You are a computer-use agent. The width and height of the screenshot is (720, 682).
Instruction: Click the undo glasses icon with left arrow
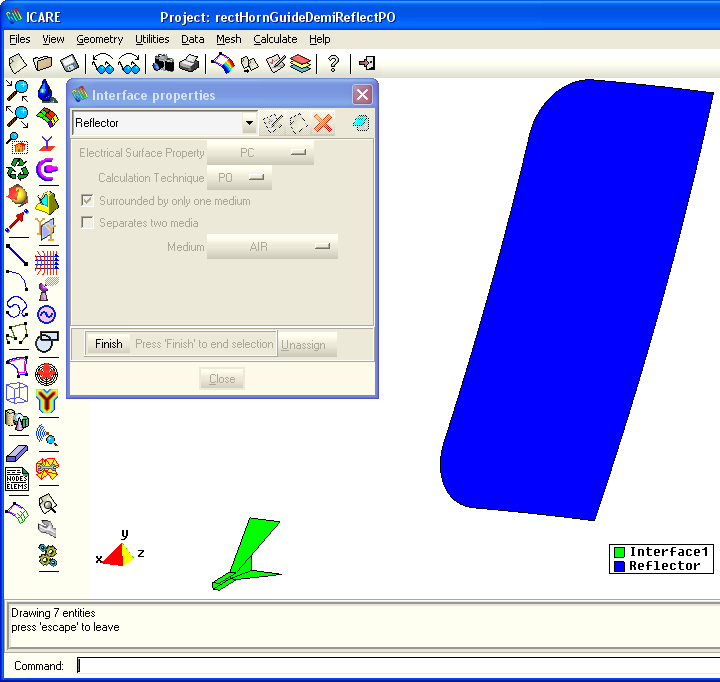tap(103, 63)
